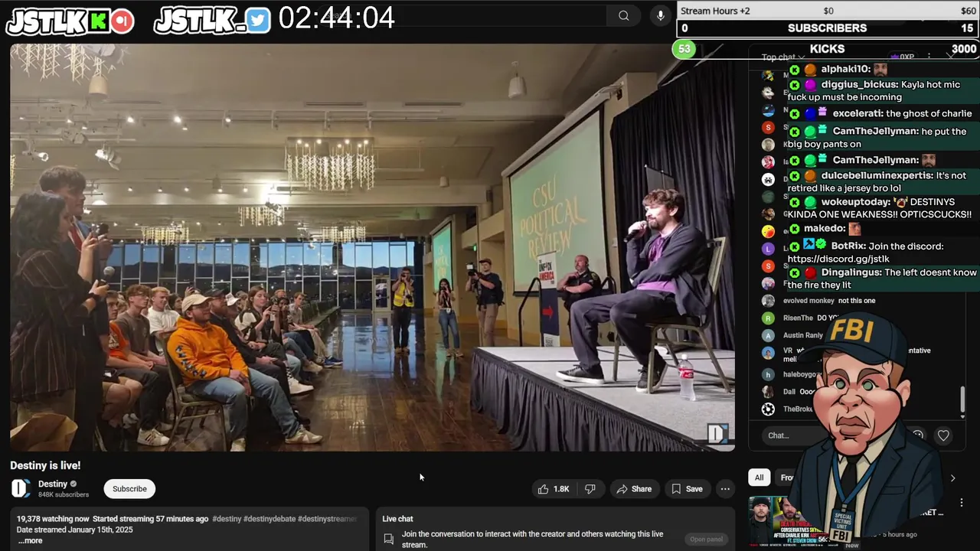Screen dimensions: 980x551
Task: Expand description with ...more
Action: click(x=30, y=540)
